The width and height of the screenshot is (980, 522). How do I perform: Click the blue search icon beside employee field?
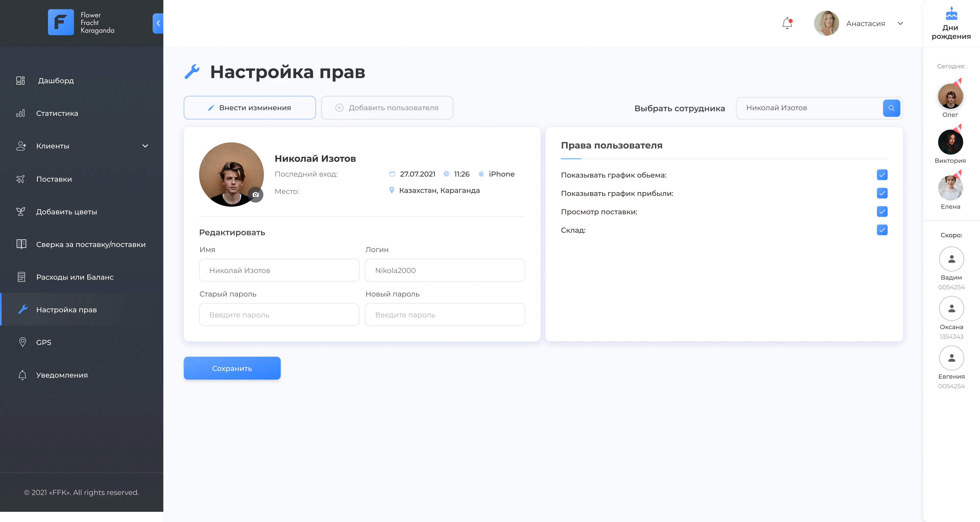pos(891,108)
